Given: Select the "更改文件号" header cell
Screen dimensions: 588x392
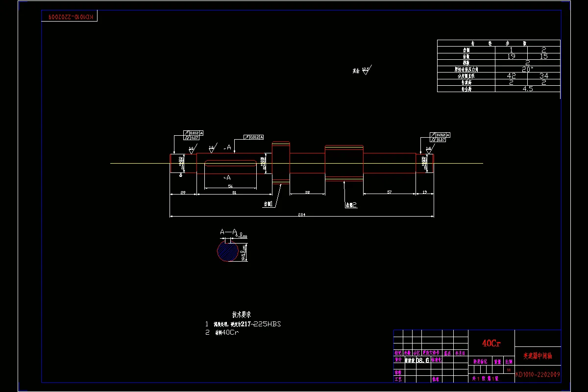Looking at the screenshot, I should (432, 353).
